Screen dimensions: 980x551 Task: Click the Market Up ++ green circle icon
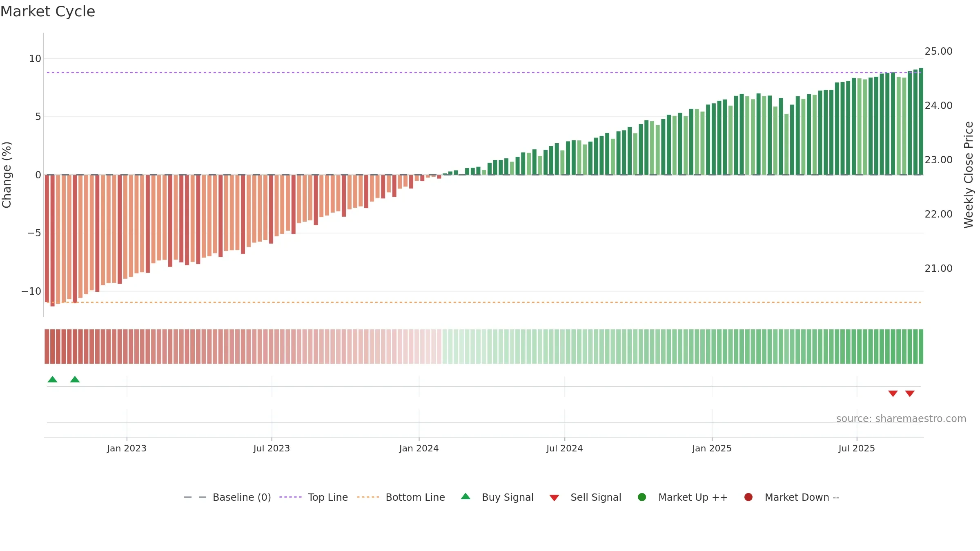(642, 497)
